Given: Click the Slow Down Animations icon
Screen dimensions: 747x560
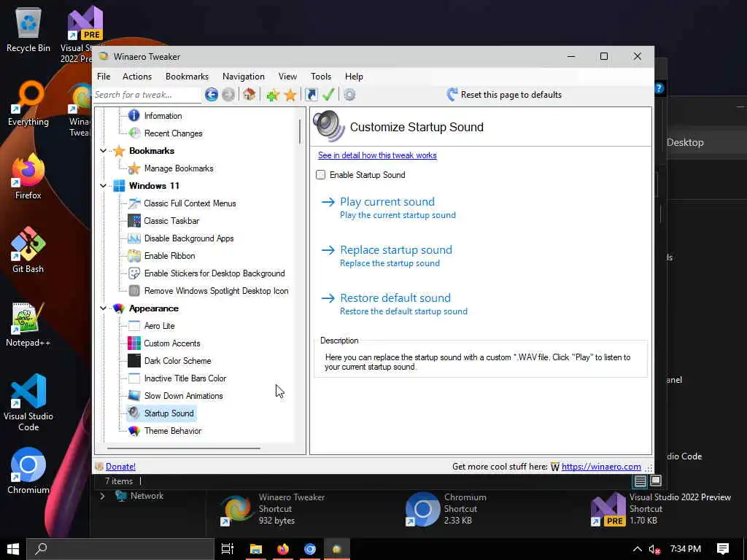Looking at the screenshot, I should (134, 396).
